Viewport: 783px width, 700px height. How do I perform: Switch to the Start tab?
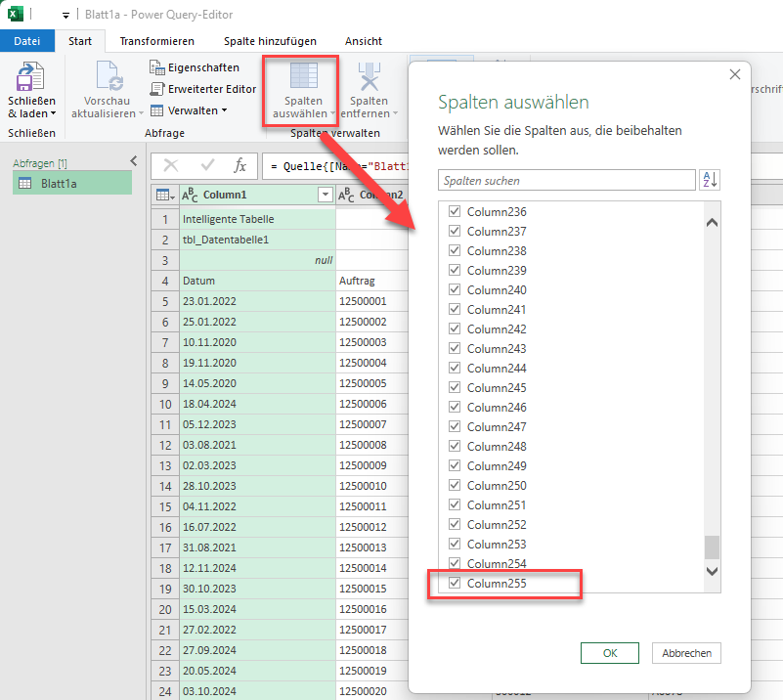click(x=80, y=41)
